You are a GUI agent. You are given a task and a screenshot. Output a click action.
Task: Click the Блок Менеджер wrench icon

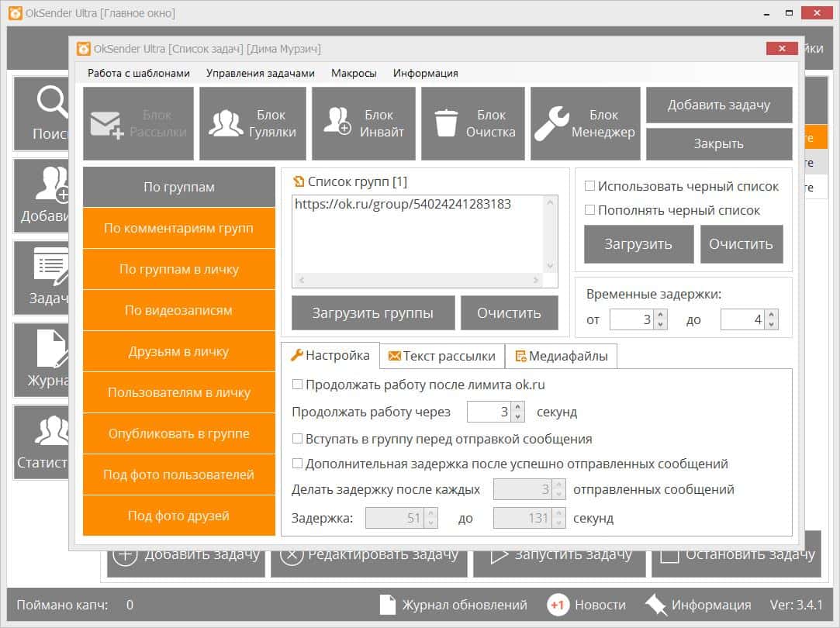click(x=551, y=124)
